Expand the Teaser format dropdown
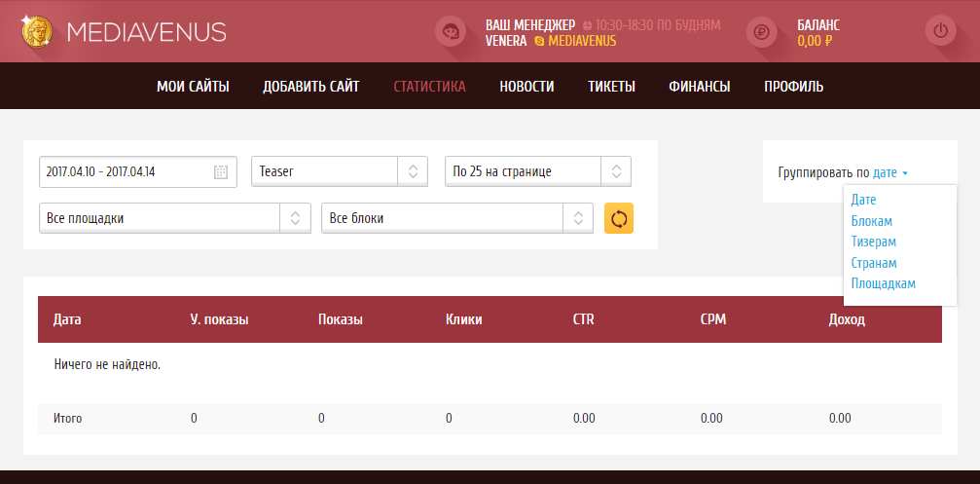 point(340,171)
